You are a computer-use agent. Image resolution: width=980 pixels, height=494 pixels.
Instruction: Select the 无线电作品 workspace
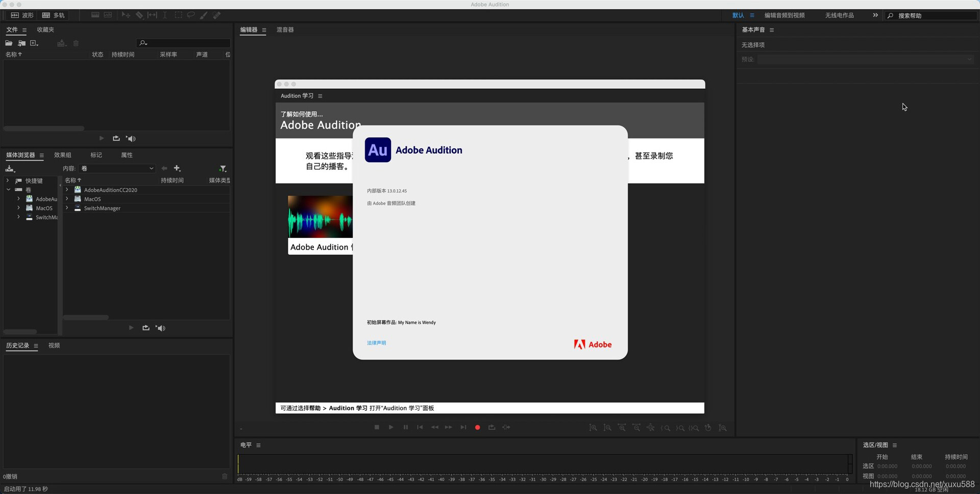pos(839,15)
